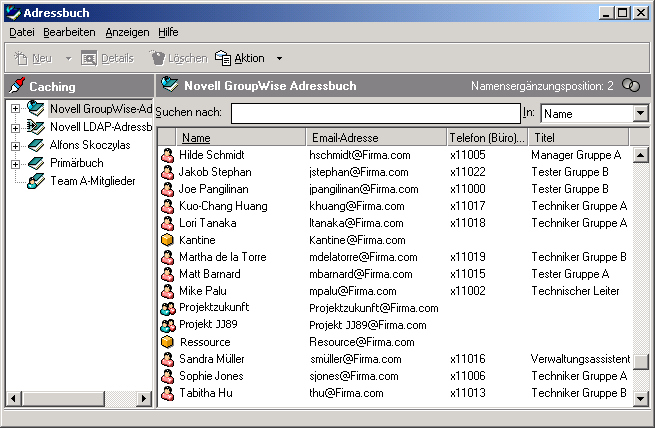Click the Aktion toolbar button
The image size is (655, 428).
click(240, 58)
